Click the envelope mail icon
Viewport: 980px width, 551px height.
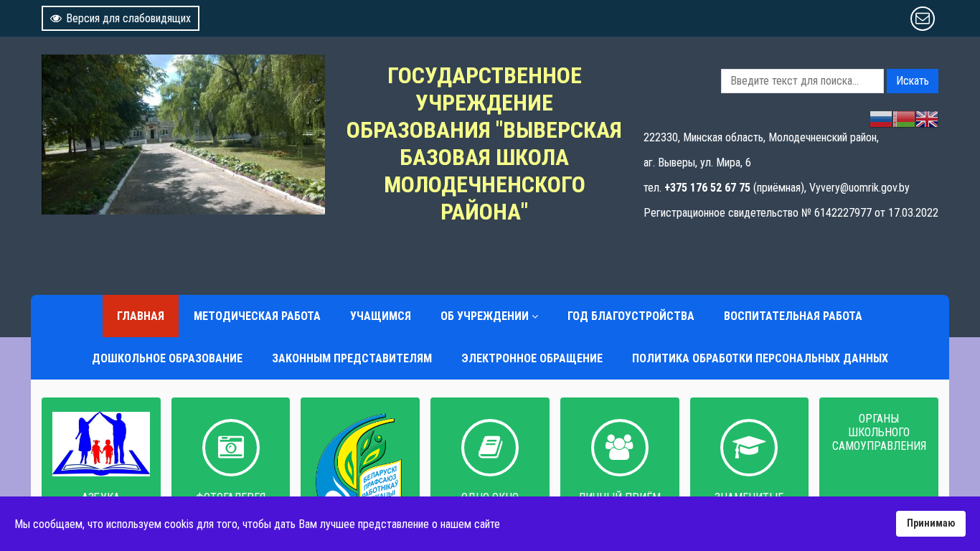point(922,19)
